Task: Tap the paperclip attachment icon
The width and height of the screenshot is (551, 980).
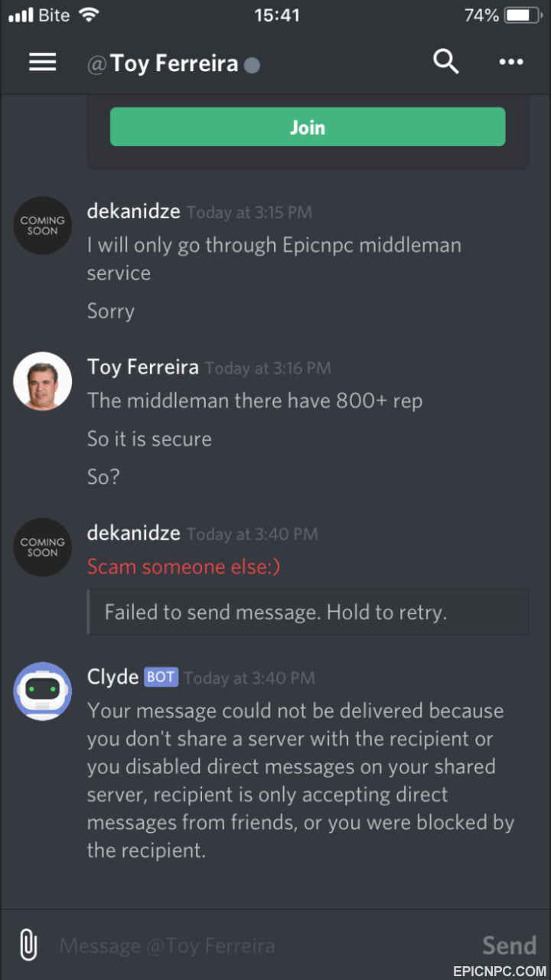Action: (28, 946)
